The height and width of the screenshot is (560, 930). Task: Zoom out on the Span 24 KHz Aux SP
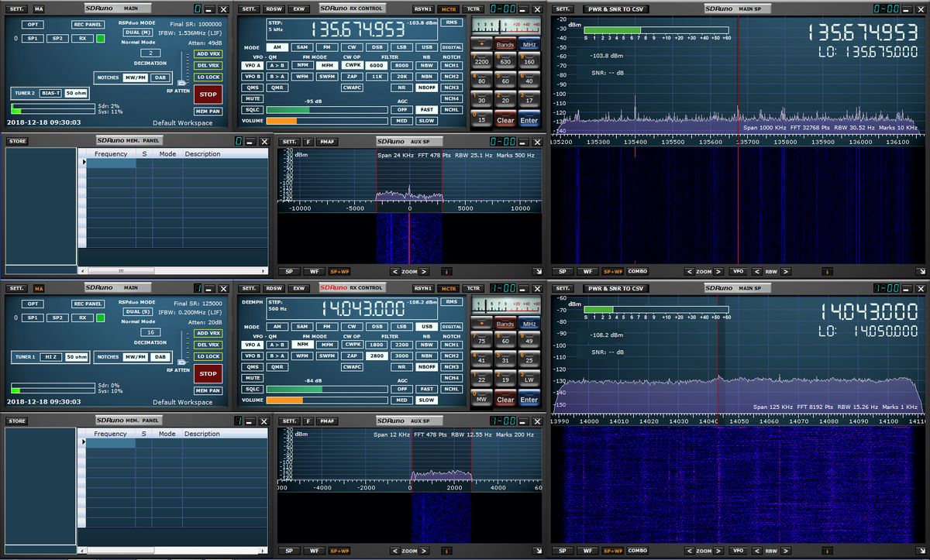click(394, 272)
